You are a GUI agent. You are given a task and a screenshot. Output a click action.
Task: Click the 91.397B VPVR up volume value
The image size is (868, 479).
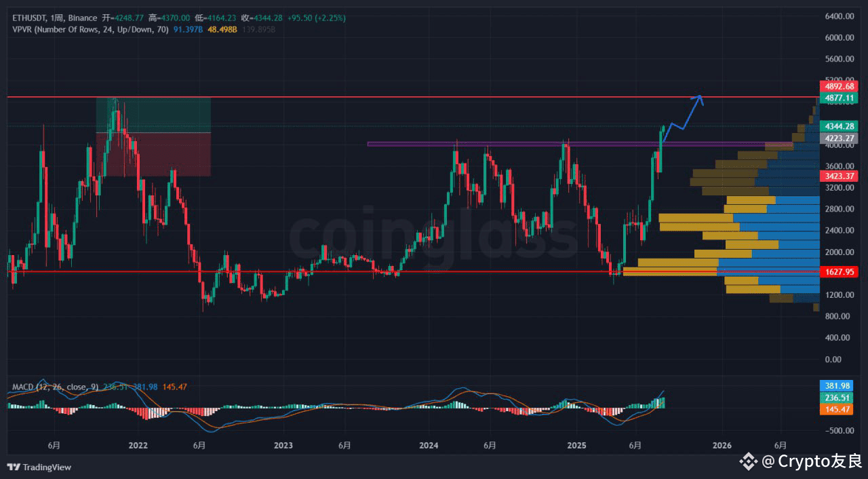pyautogui.click(x=188, y=30)
